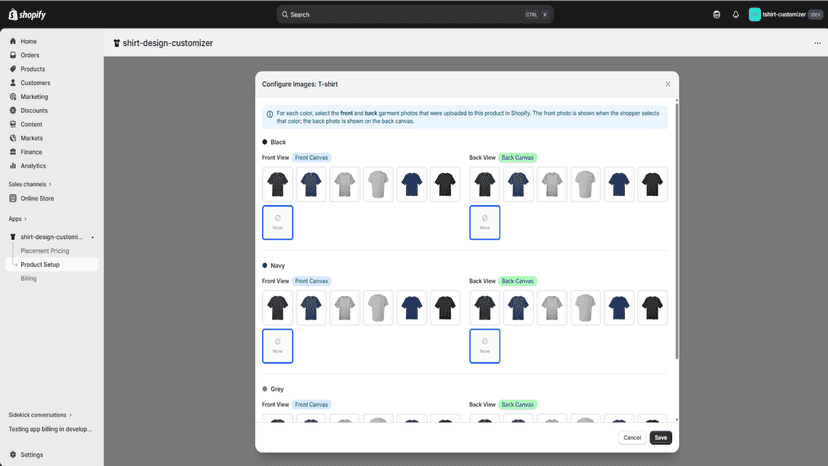
Task: Open the Discounts icon
Action: click(13, 110)
